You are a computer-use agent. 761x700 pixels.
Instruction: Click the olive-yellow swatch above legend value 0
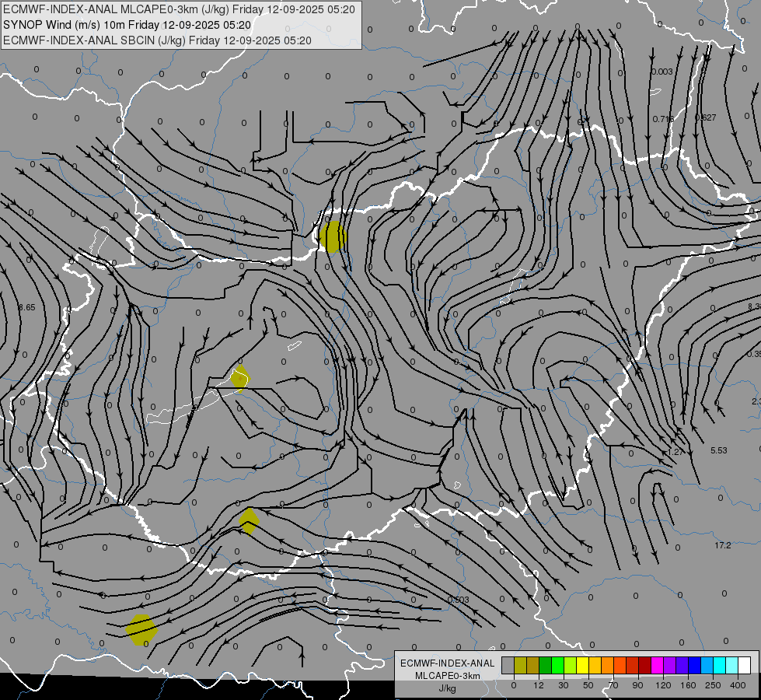point(520,665)
